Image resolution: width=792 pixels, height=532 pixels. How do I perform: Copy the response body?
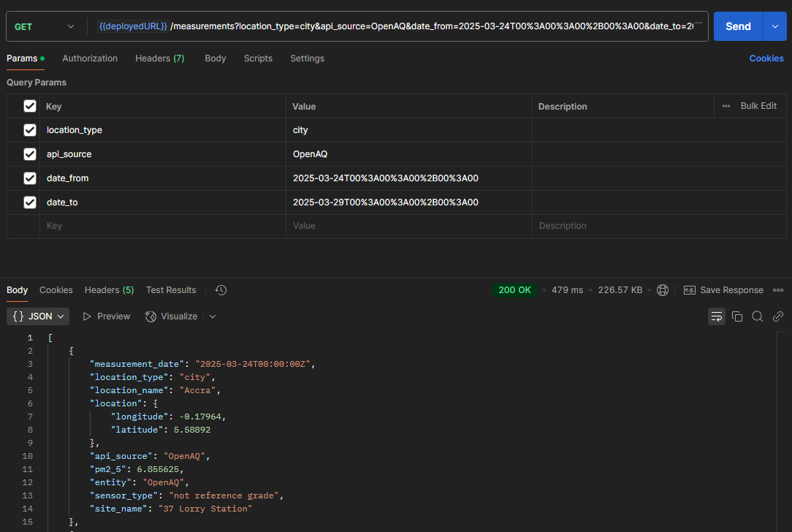(x=737, y=316)
